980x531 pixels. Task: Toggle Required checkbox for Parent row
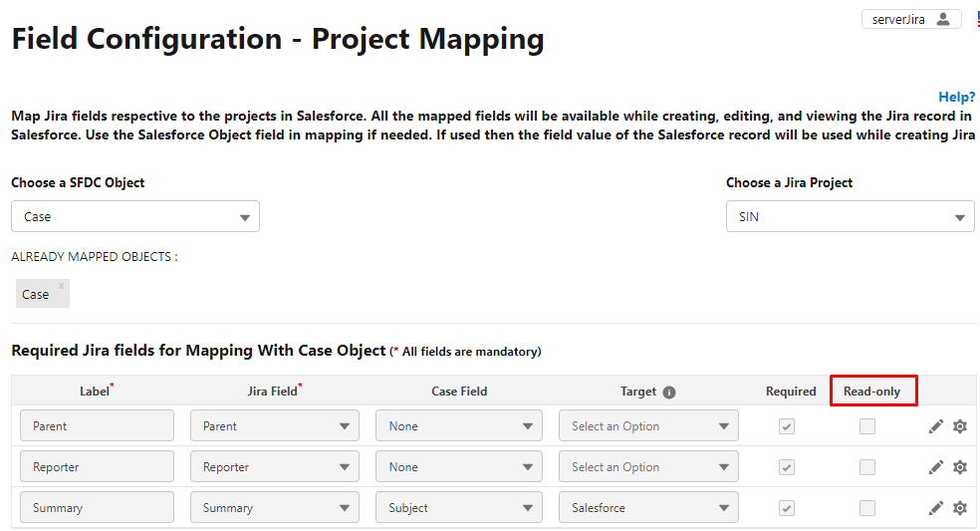tap(786, 426)
